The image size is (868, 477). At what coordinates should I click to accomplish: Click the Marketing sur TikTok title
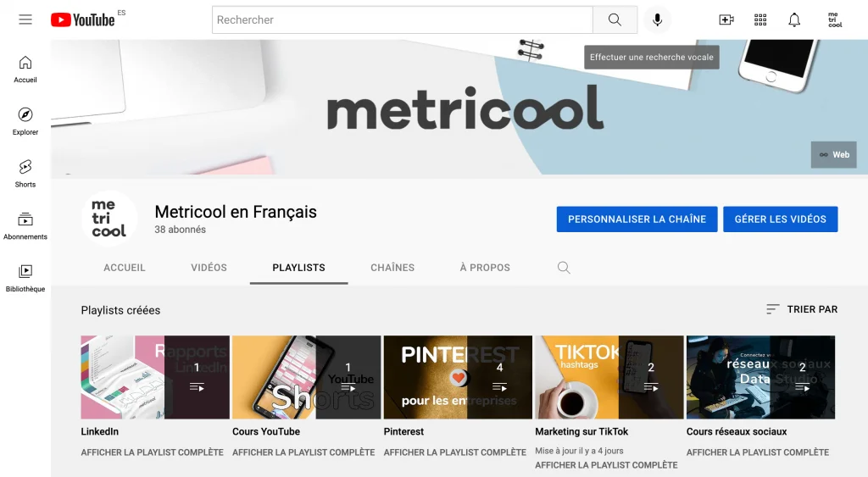(x=581, y=431)
